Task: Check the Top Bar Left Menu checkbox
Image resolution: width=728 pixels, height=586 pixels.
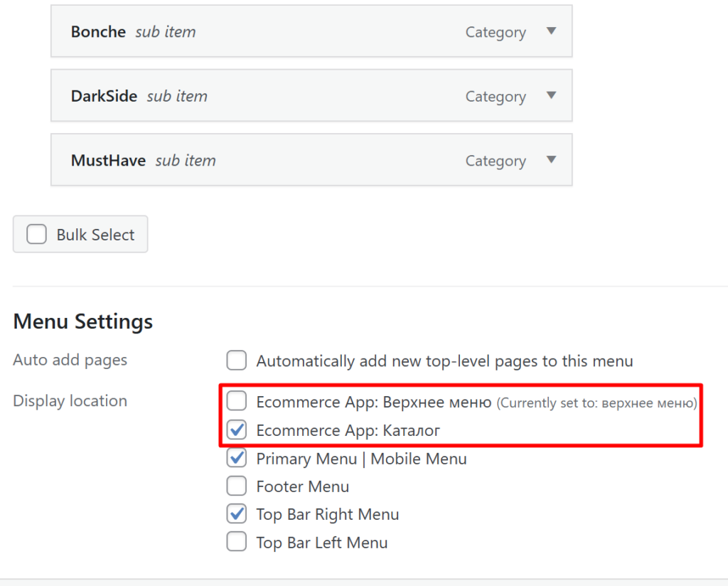Action: [237, 543]
